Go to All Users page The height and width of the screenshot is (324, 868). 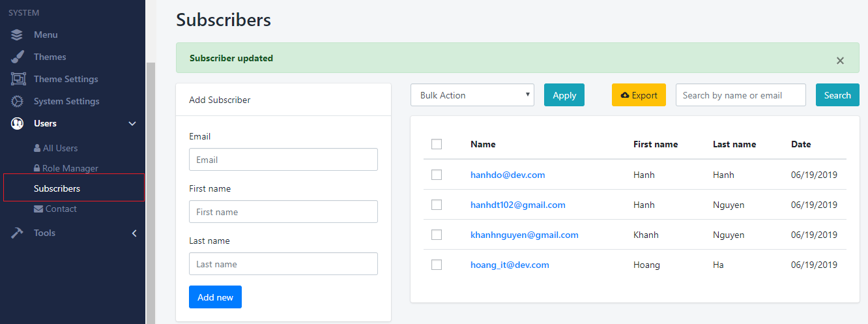[x=60, y=148]
